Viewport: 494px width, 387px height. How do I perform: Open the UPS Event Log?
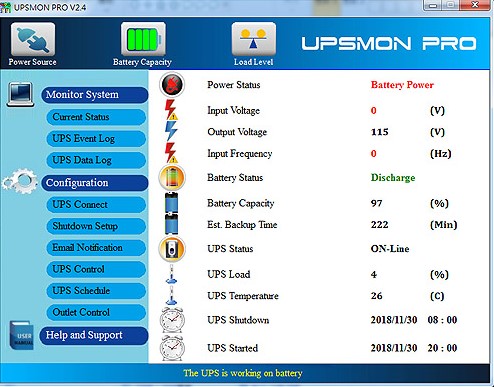coord(96,139)
